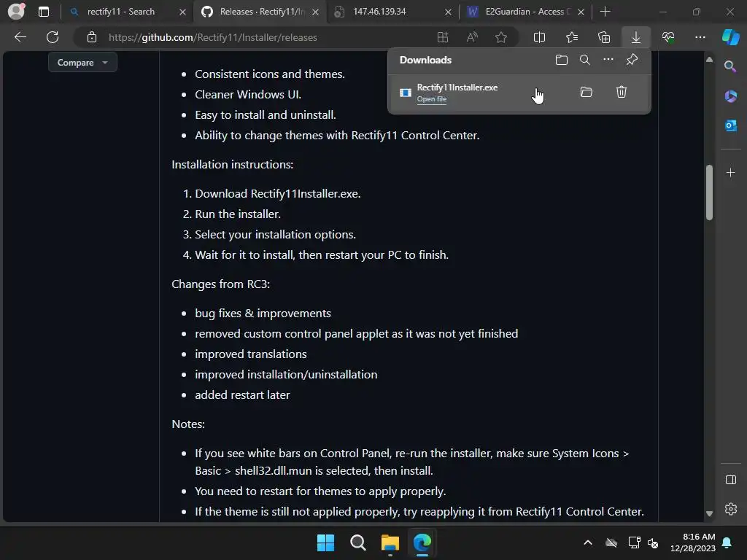Screen dimensions: 747x560
Task: Show Rectify11Installer.exe in folder
Action: tap(587, 92)
